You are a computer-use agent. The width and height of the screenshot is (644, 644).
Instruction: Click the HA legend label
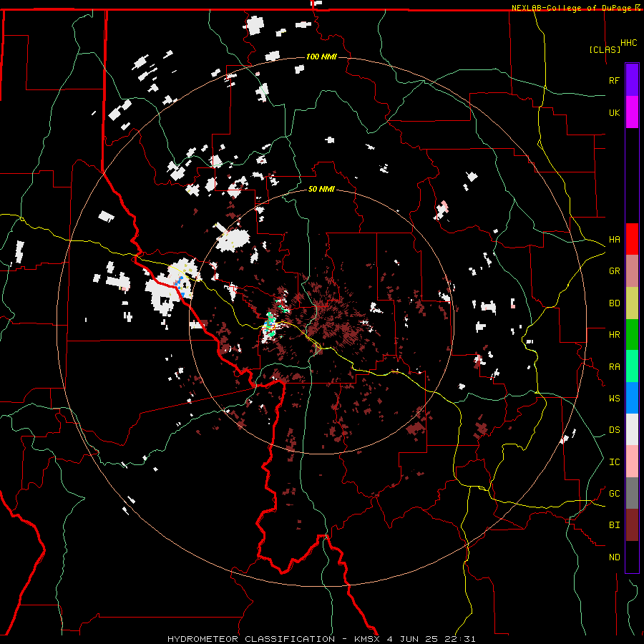coord(614,239)
